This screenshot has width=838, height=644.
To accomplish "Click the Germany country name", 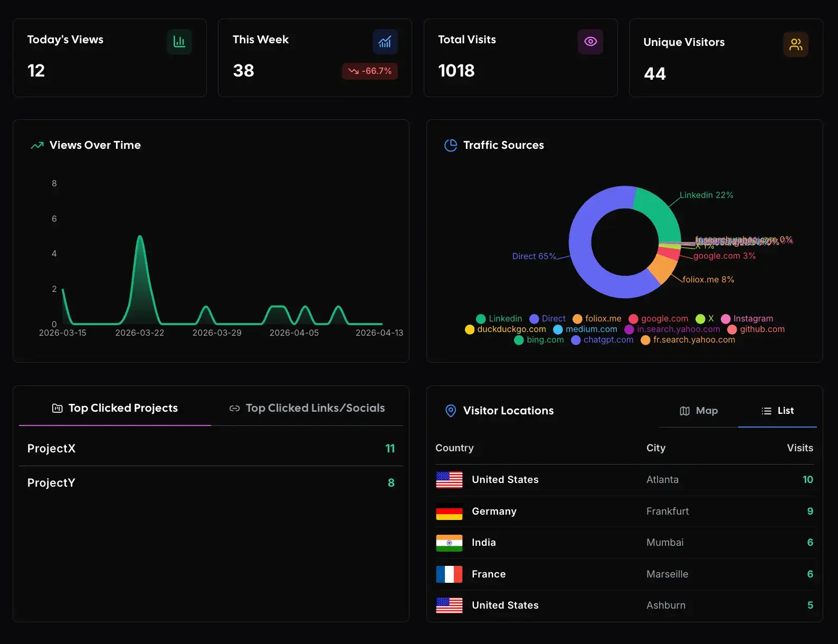I will pyautogui.click(x=494, y=512).
